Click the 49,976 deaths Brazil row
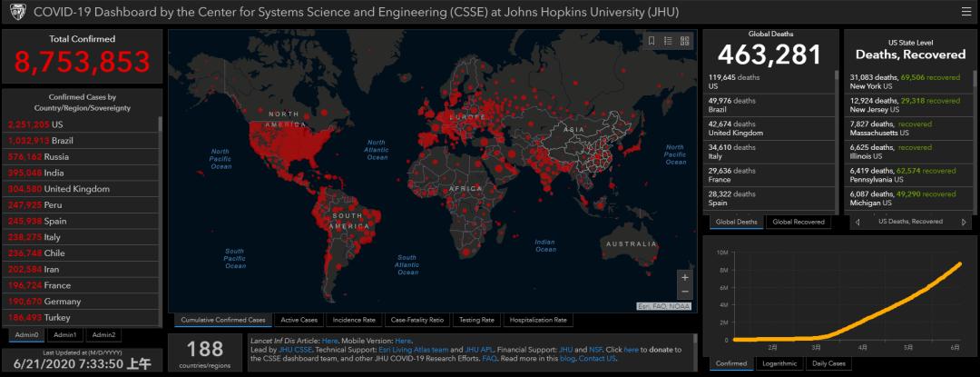 point(769,105)
